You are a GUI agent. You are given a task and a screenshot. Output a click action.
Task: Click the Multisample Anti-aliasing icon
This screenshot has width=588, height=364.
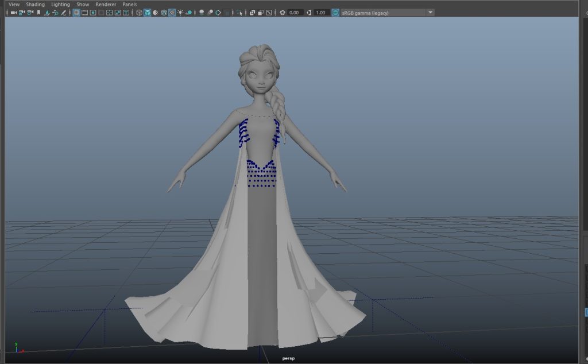(x=218, y=13)
